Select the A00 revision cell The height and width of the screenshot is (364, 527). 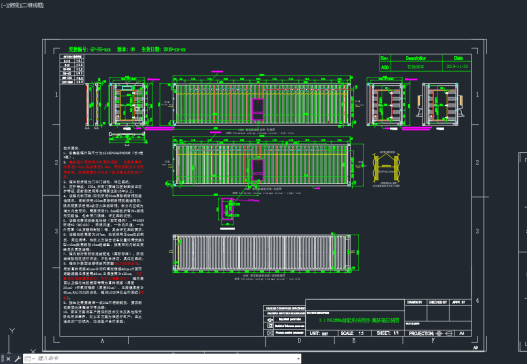[384, 67]
